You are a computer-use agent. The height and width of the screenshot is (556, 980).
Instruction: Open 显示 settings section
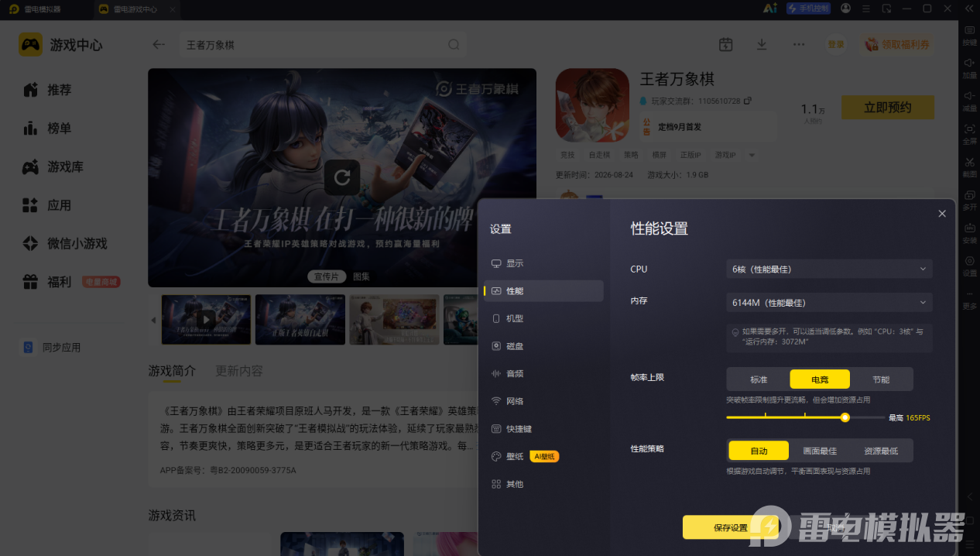pyautogui.click(x=543, y=263)
